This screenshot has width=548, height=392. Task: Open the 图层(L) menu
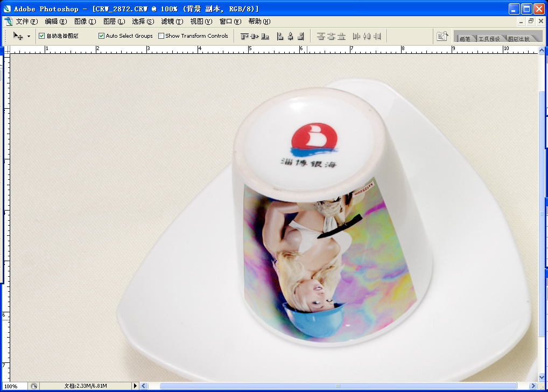click(114, 22)
